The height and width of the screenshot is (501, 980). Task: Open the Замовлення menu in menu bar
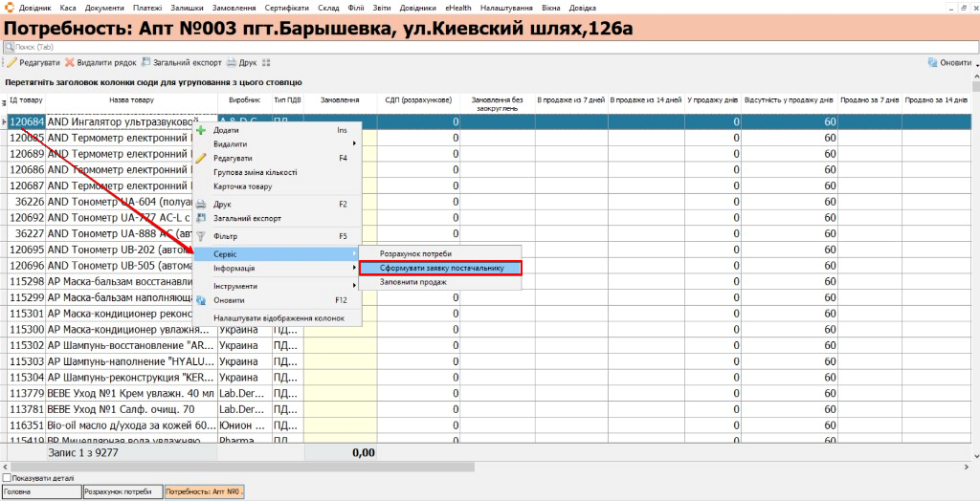(234, 8)
